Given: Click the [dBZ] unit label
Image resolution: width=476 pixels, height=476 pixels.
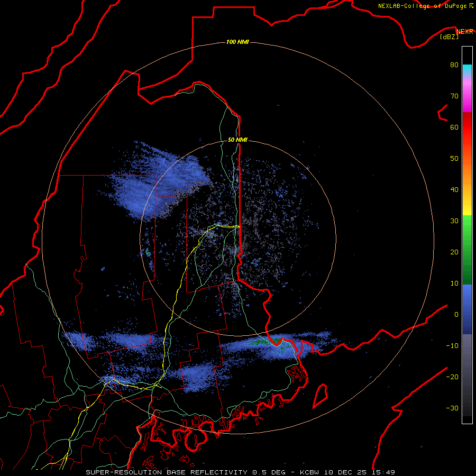Looking at the screenshot, I should [449, 37].
